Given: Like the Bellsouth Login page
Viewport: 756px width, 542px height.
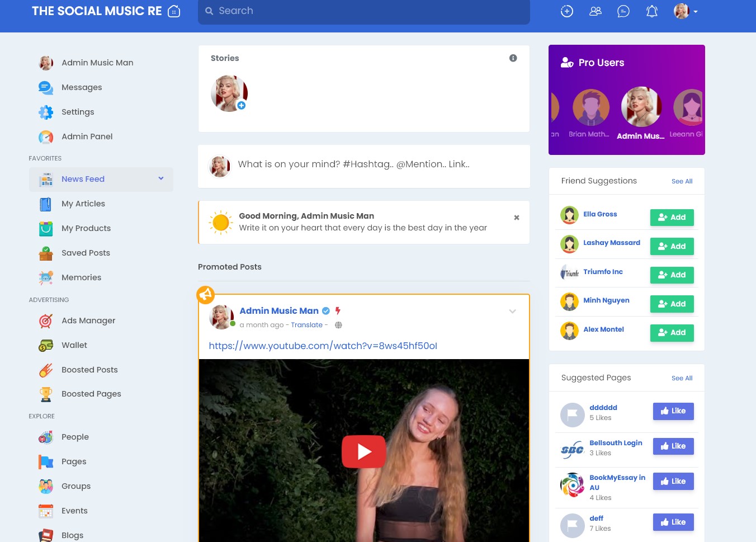Looking at the screenshot, I should (673, 446).
